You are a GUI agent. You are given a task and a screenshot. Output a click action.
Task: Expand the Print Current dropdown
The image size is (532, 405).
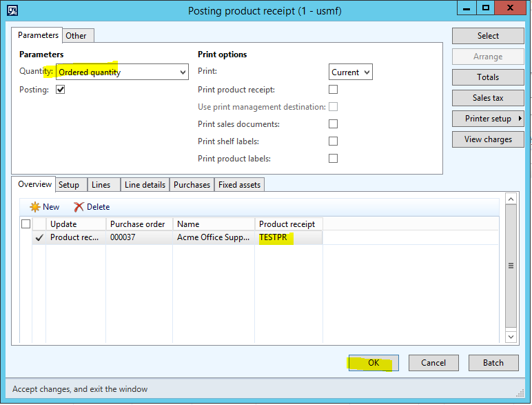[x=366, y=72]
